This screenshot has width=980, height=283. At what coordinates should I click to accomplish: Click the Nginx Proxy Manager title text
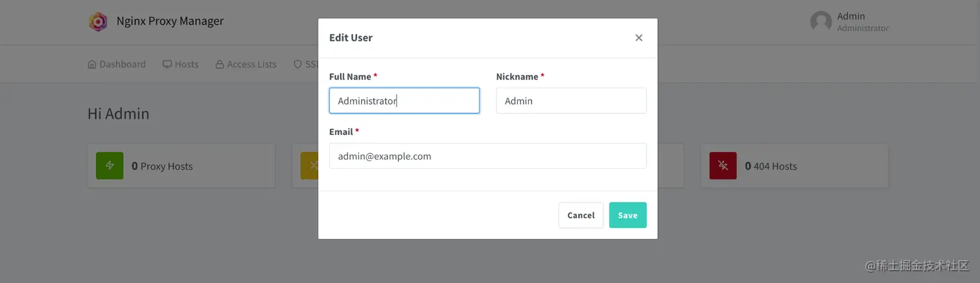pyautogui.click(x=170, y=21)
